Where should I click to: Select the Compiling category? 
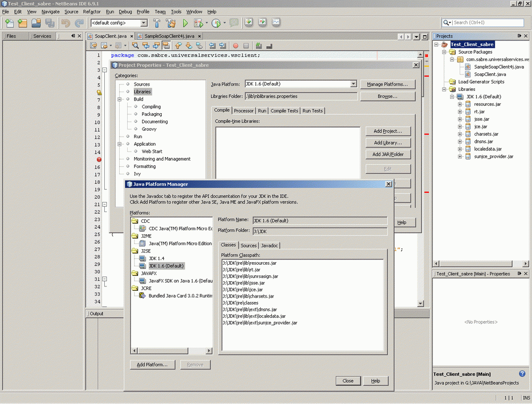[x=151, y=107]
